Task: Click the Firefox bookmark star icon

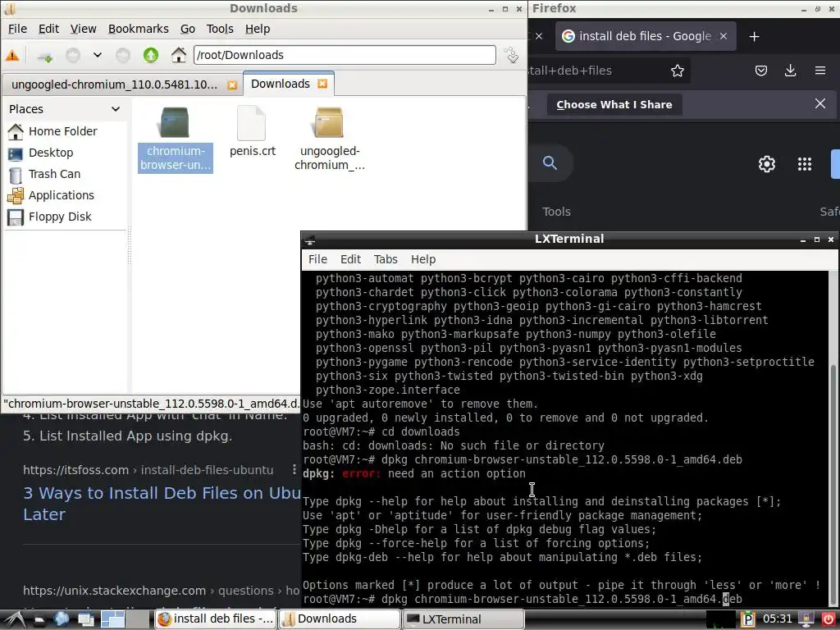Action: coord(677,71)
